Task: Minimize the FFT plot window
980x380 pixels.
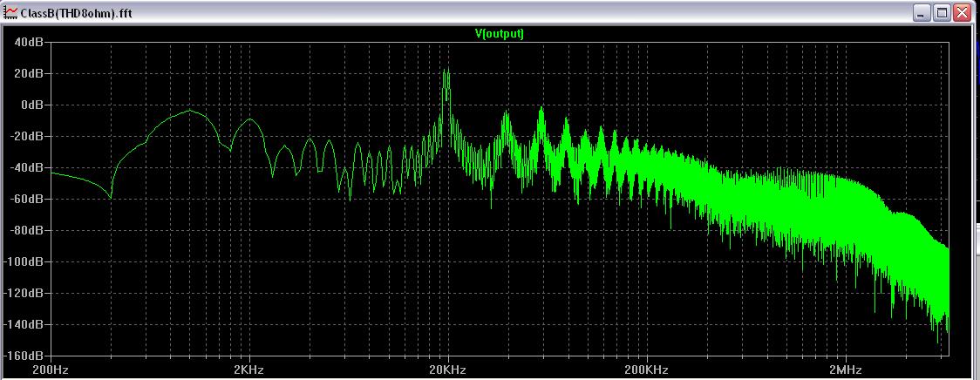Action: pos(922,12)
